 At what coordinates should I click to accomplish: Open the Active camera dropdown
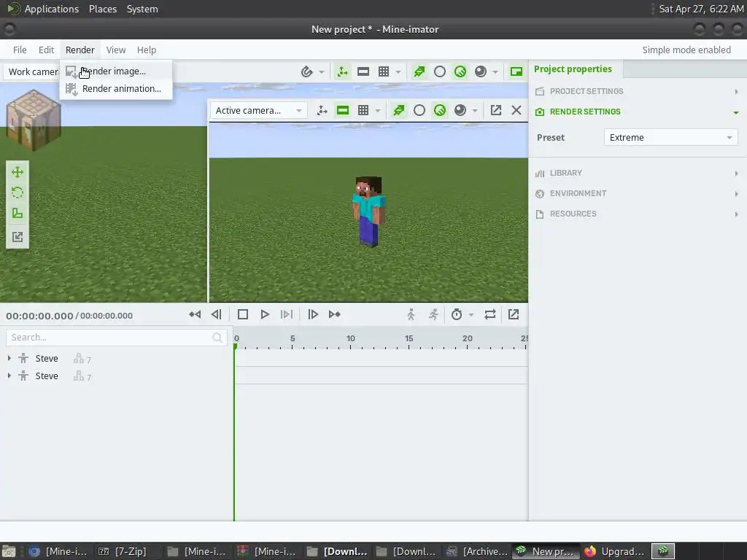[258, 111]
